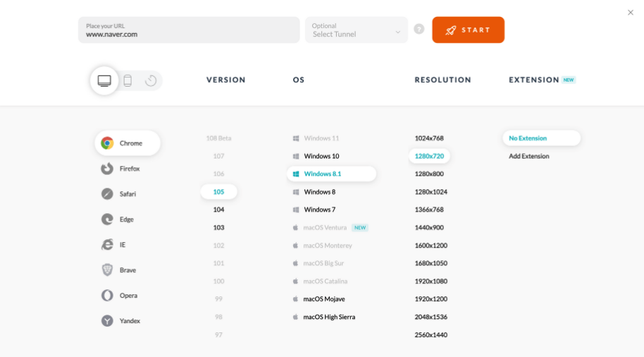Set resolution to 2560x1440
Screen dimensions: 644x357
coord(431,335)
